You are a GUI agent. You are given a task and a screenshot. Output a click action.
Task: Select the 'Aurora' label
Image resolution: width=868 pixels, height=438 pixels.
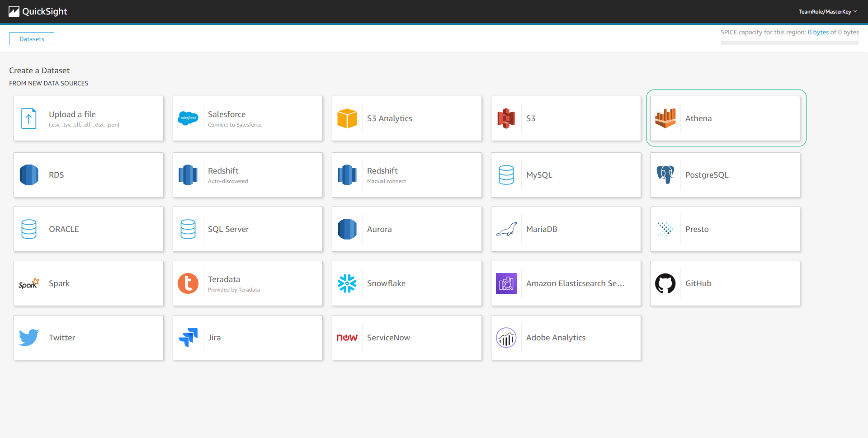coord(379,229)
